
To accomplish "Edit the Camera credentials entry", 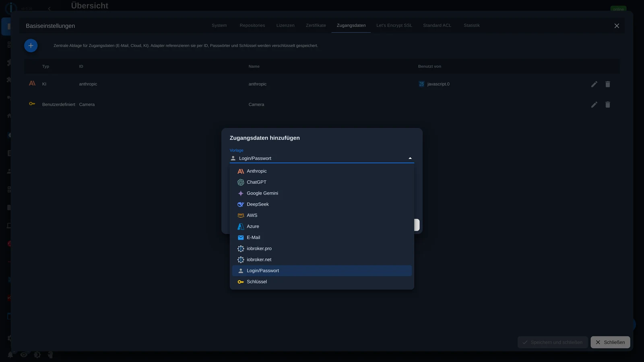I will pos(594,105).
